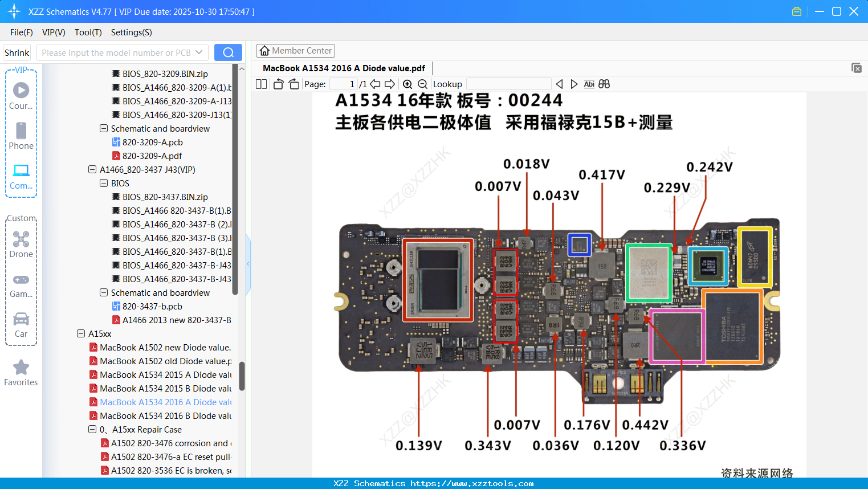Click the Page number field
The height and width of the screenshot is (489, 868).
click(344, 84)
